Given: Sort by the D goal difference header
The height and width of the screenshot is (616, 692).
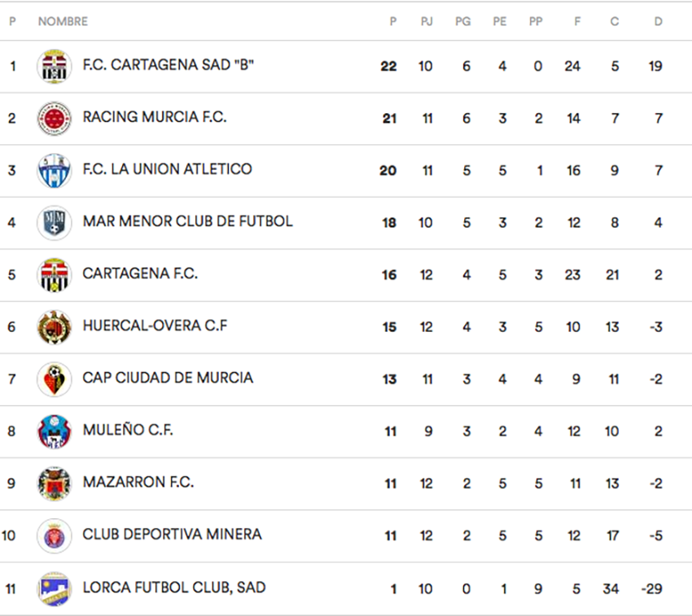Looking at the screenshot, I should point(658,22).
